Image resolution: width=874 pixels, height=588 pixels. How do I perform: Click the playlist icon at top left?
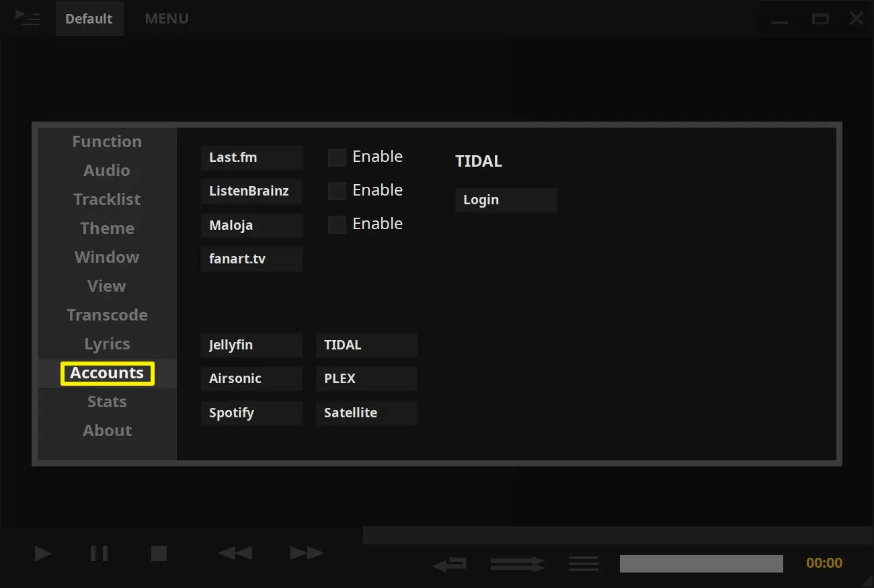coord(28,17)
